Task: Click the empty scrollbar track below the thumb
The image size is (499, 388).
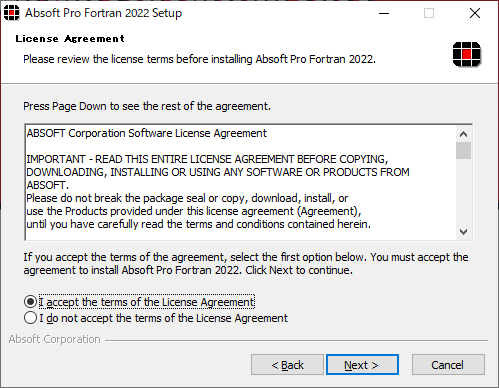Action: pyautogui.click(x=463, y=191)
